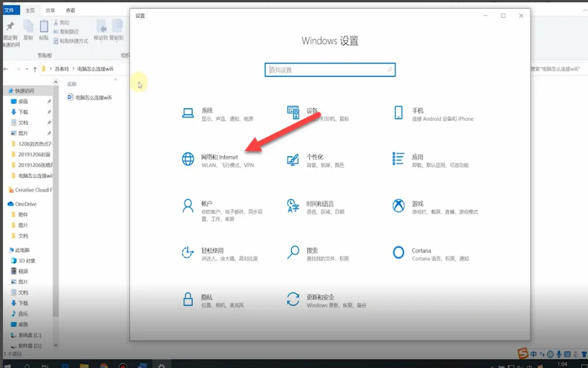Select the 电脑怎么连接wifi document file
588x368 pixels.
coord(93,97)
